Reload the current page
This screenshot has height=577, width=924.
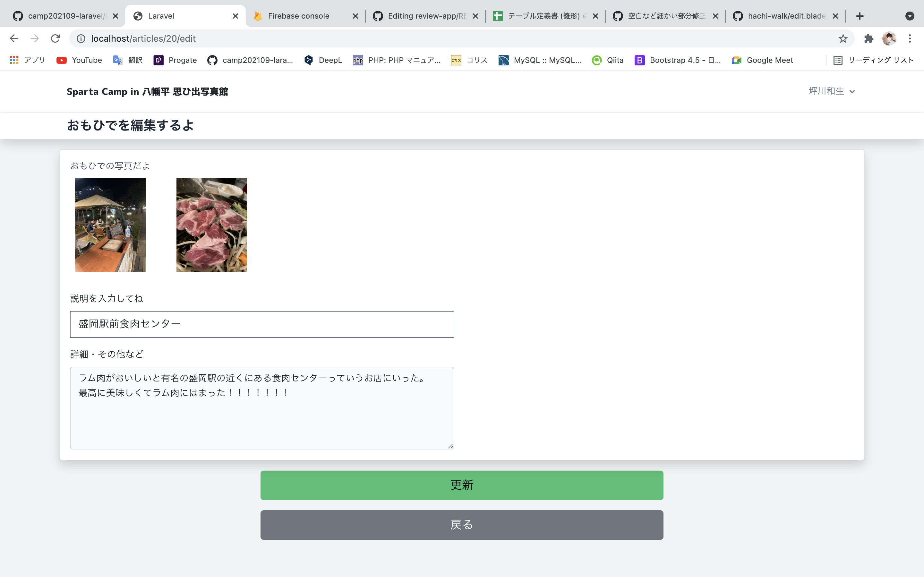(x=56, y=38)
